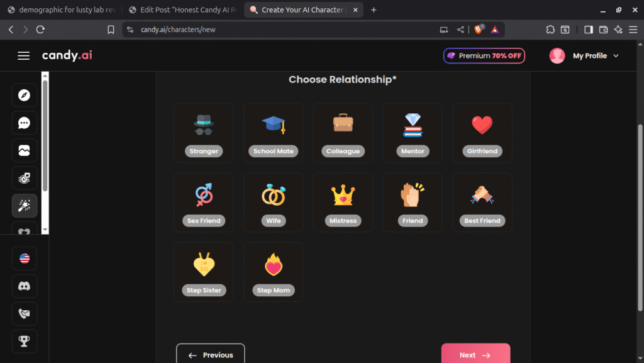
Task: Pick the Best Friend relationship card
Action: coord(482,203)
